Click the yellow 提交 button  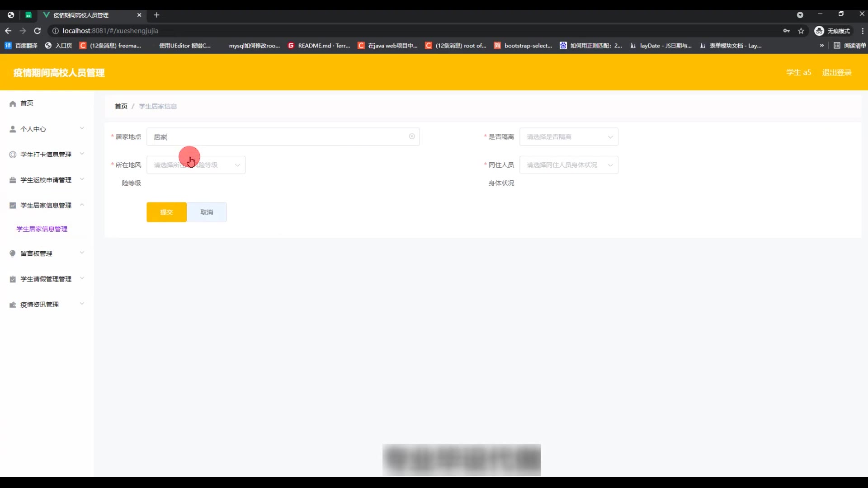(x=166, y=212)
